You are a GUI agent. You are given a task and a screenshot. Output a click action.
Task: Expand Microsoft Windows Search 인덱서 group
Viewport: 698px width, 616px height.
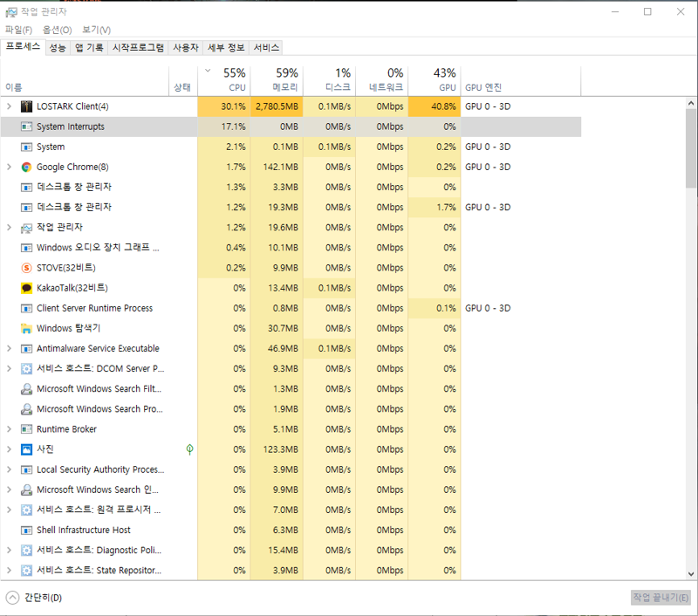9,489
